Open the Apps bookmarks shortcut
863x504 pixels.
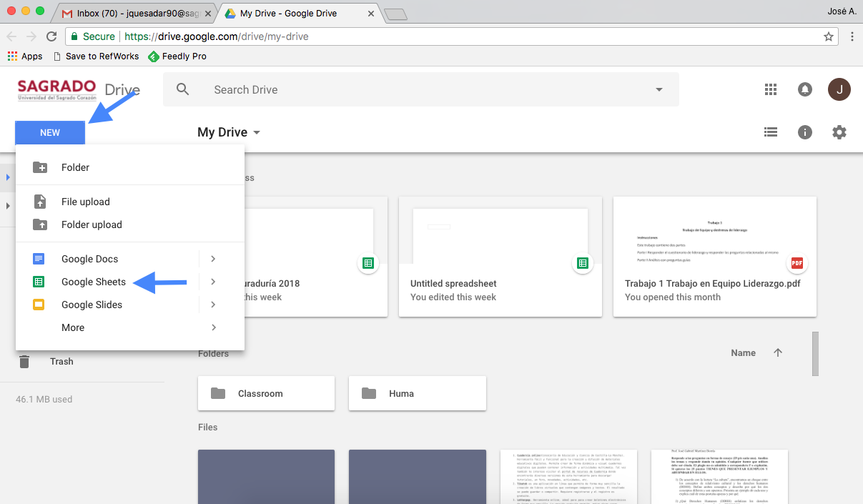click(25, 56)
